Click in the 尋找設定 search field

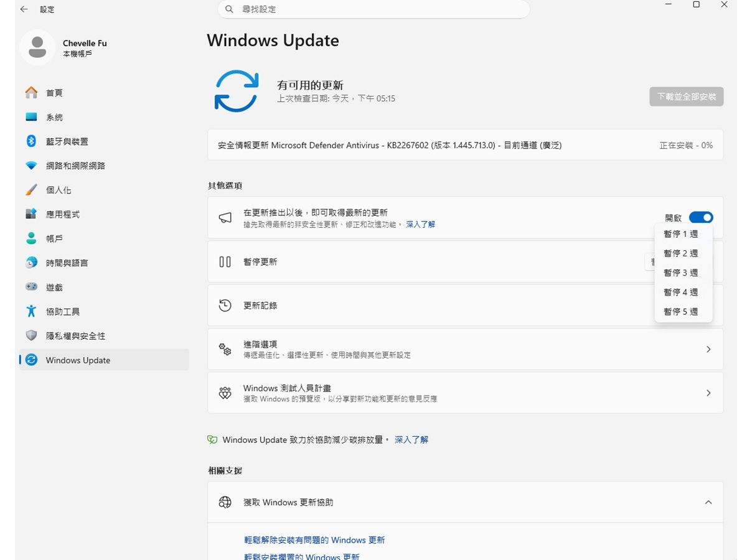[374, 9]
